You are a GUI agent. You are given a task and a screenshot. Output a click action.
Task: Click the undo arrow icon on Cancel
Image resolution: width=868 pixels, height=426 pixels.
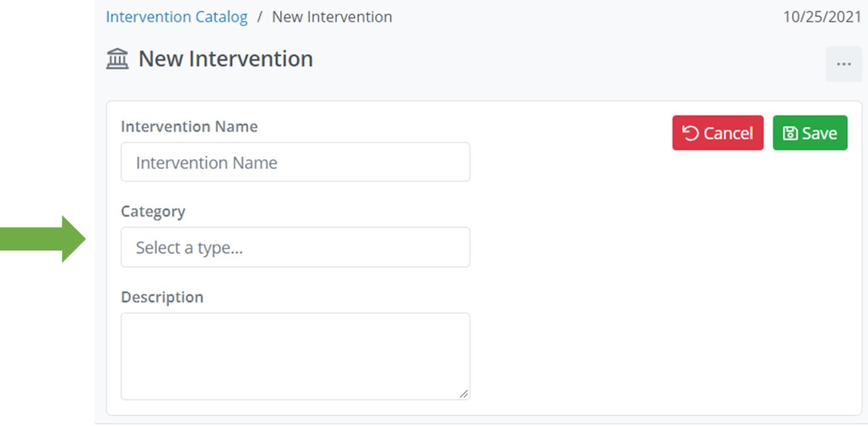tap(690, 133)
